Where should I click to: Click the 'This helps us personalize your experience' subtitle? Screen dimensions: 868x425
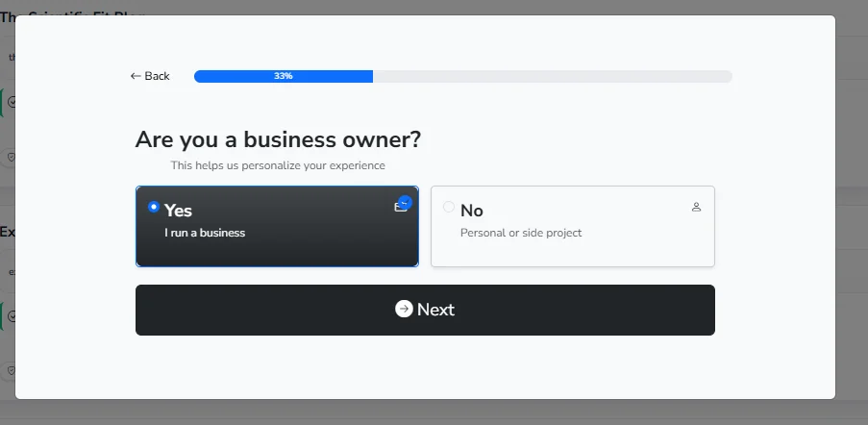click(x=278, y=165)
